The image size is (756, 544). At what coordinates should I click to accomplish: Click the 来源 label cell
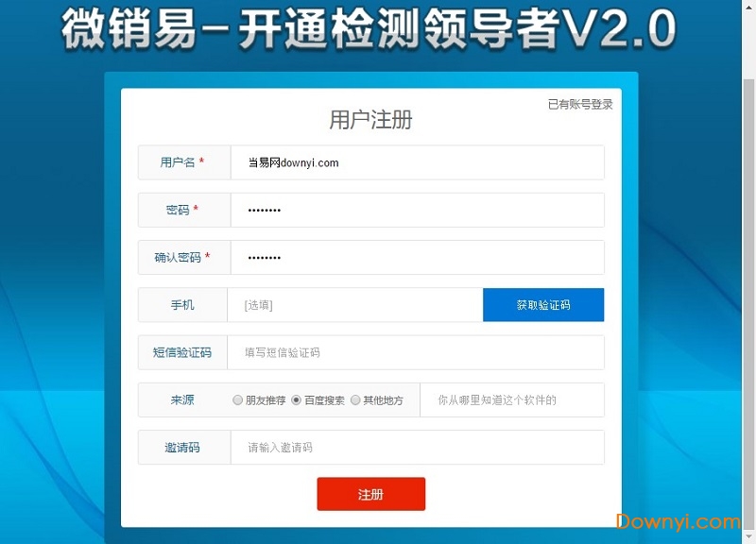pos(182,399)
